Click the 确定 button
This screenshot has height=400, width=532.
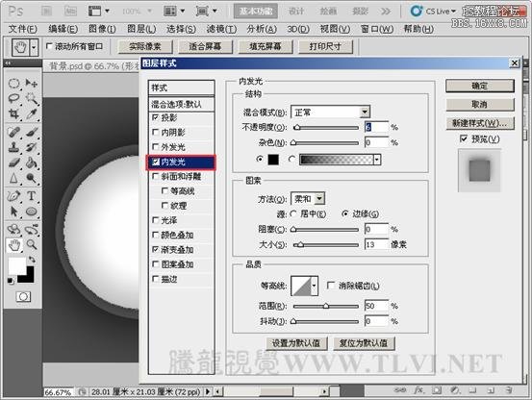480,86
